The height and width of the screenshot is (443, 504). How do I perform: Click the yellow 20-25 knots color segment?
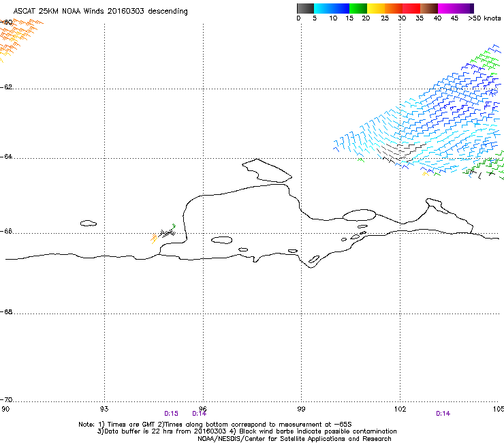coord(376,8)
